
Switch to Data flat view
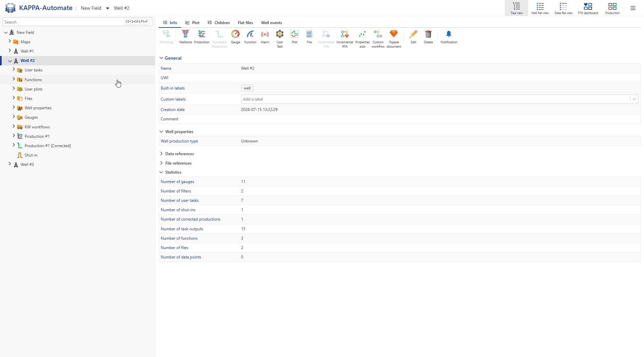click(563, 8)
